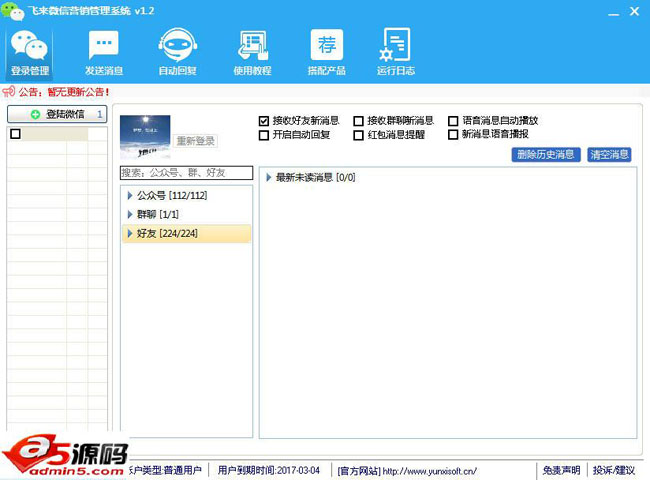
Task: Open the official website yunxisoft link
Action: tap(429, 471)
